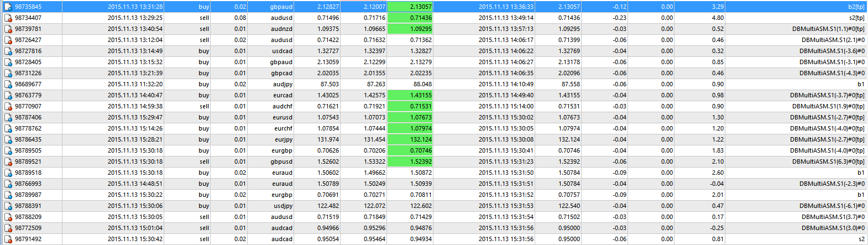This screenshot has width=868, height=245.
Task: Click the green take-profit cell 1.43155
Action: pyautogui.click(x=410, y=95)
